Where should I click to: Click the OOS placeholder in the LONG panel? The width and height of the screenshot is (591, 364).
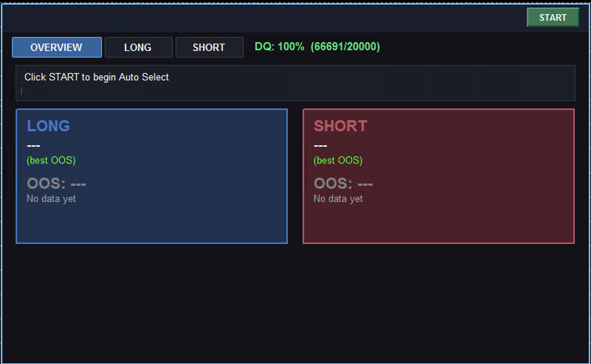tap(56, 183)
